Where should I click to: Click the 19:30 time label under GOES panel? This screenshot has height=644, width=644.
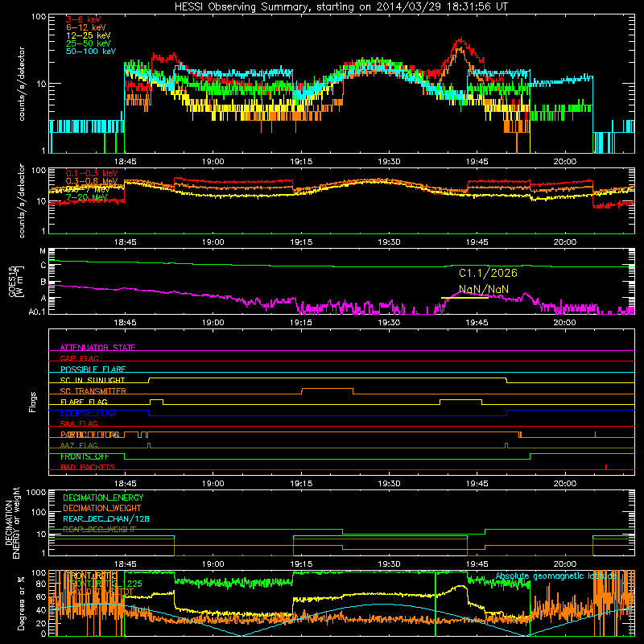389,323
